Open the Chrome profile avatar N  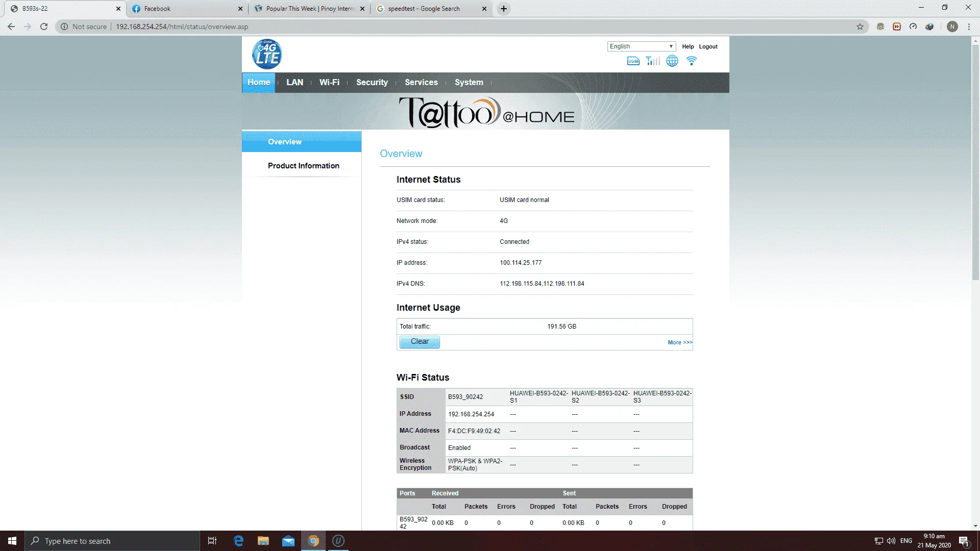click(952, 27)
